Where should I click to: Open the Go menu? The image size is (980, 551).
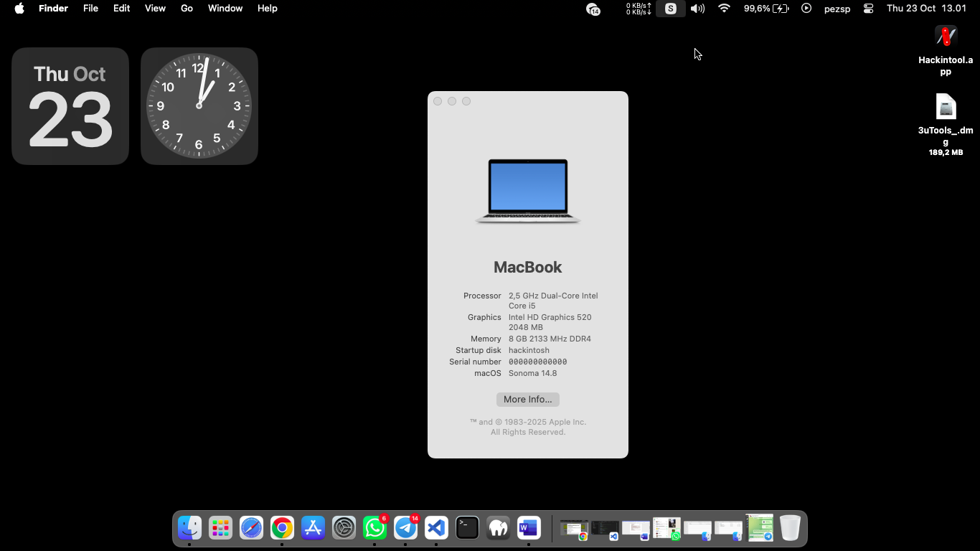tap(187, 9)
